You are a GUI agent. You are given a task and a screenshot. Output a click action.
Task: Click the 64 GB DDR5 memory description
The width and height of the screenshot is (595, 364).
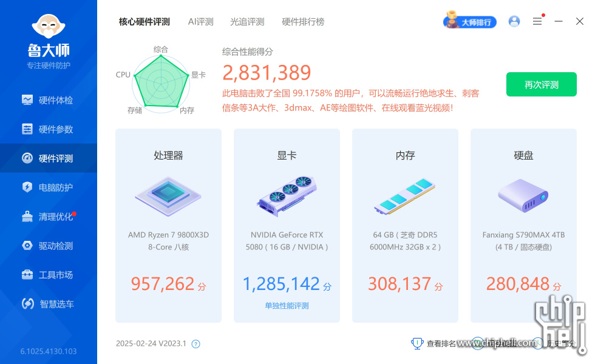(x=406, y=241)
